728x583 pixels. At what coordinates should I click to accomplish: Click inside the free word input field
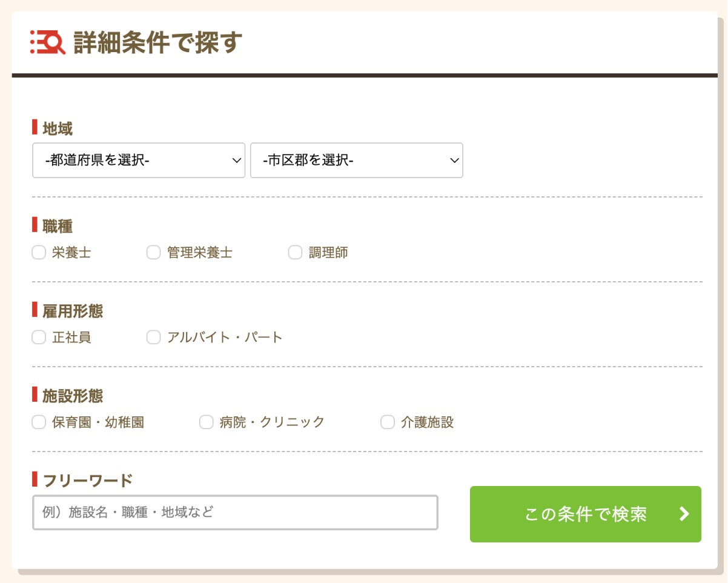click(234, 514)
